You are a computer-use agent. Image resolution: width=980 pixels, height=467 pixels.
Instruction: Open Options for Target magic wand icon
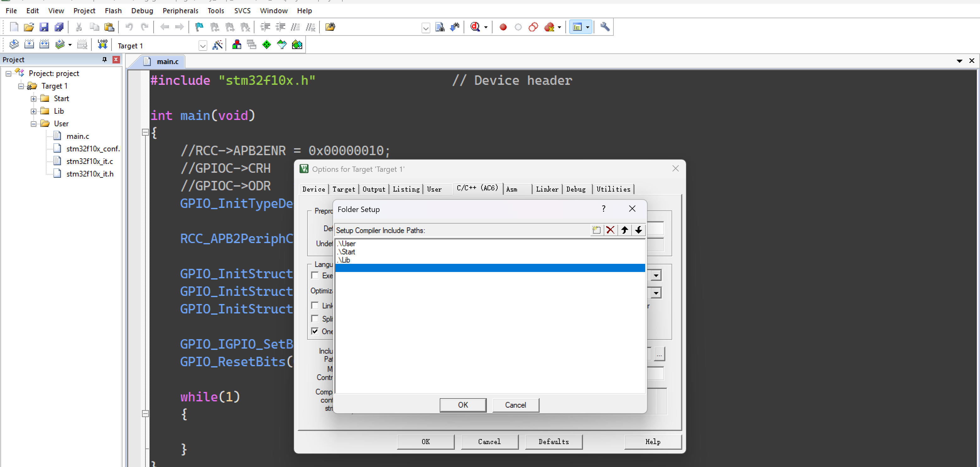217,45
